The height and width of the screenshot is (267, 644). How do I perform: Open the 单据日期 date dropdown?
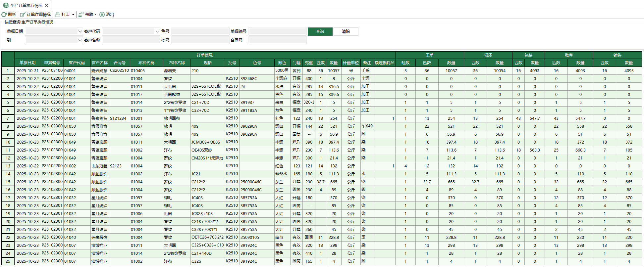(80, 31)
